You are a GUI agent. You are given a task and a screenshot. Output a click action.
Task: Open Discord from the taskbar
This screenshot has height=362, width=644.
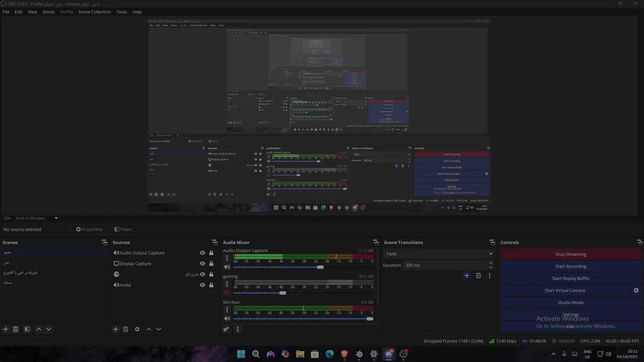pos(389,354)
